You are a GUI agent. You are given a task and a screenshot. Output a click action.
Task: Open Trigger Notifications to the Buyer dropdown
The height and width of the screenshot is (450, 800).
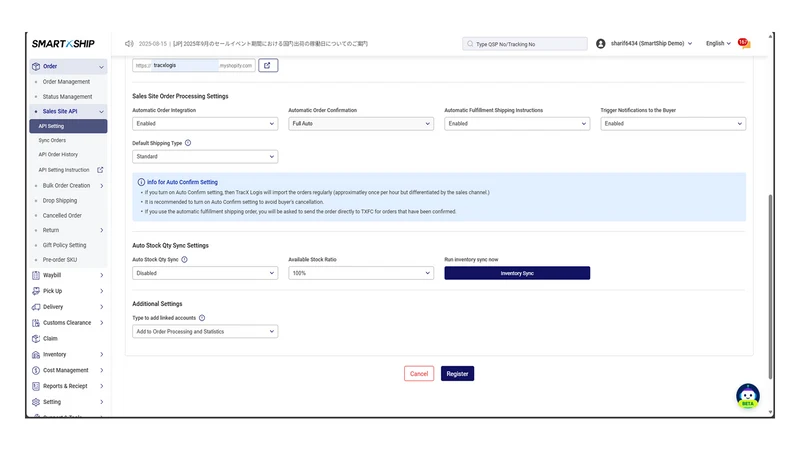click(673, 123)
